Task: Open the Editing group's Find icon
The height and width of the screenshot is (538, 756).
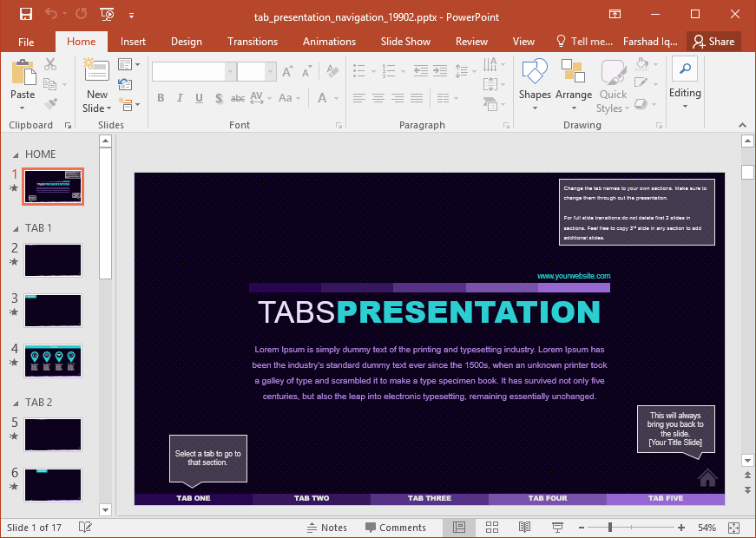Action: [685, 68]
